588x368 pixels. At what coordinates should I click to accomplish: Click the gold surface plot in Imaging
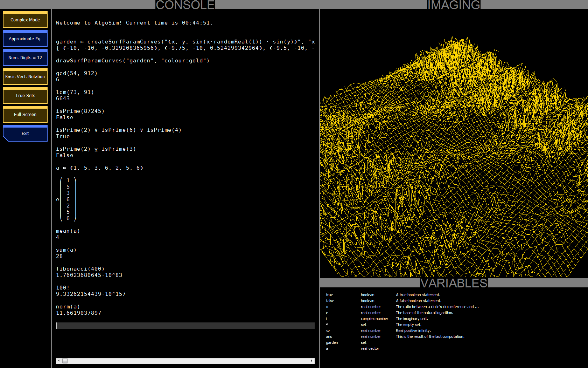(x=454, y=157)
